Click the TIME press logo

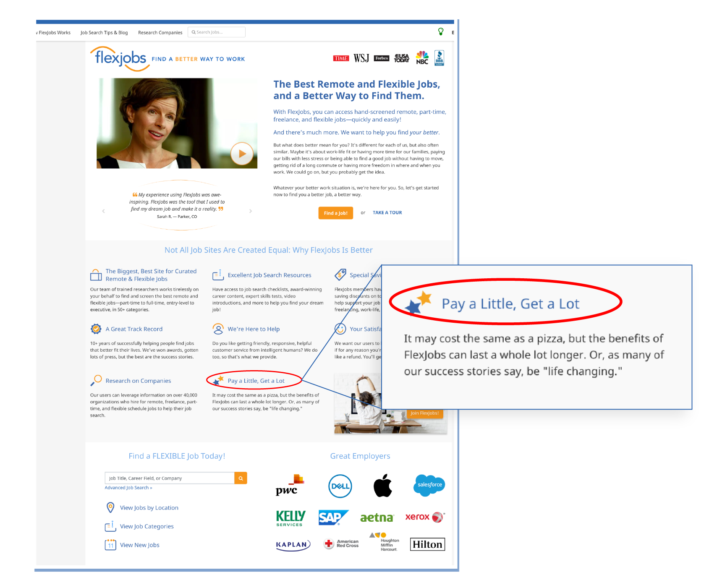341,58
